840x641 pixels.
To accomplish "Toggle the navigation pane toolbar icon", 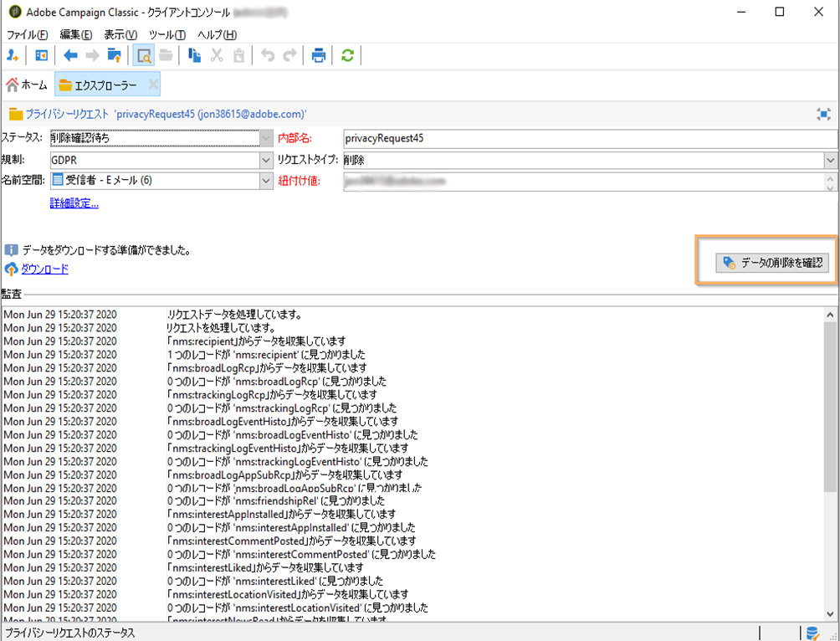I will click(x=41, y=54).
